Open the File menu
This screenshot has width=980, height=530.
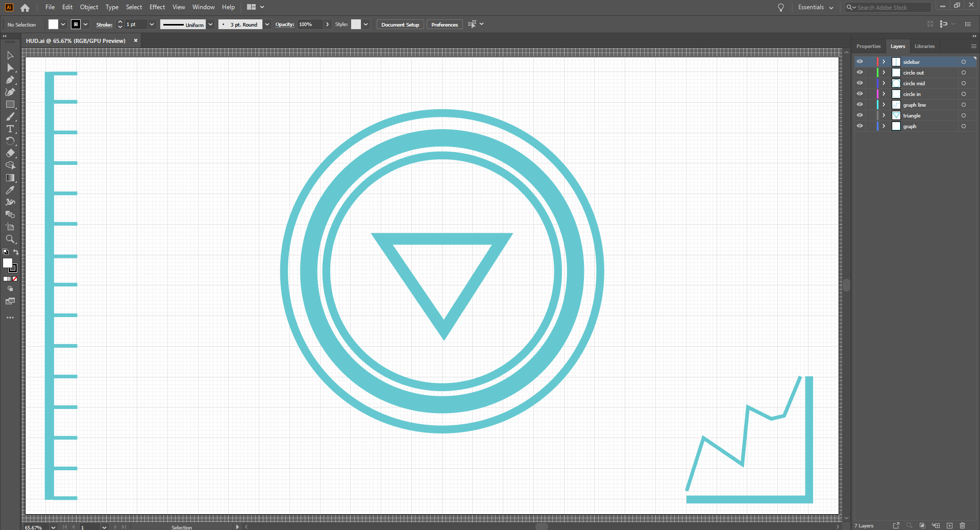point(50,7)
